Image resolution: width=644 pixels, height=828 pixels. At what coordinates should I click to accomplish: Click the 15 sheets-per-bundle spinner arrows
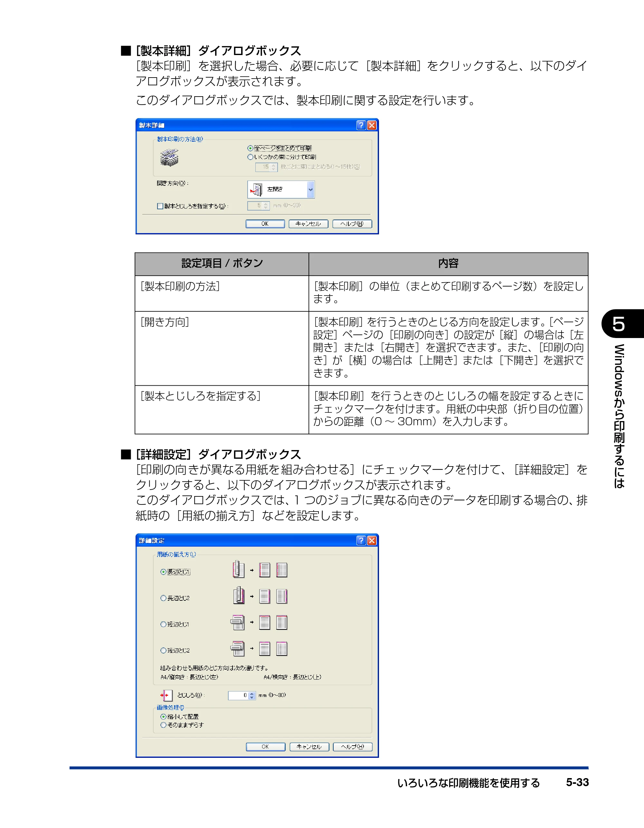[x=273, y=167]
